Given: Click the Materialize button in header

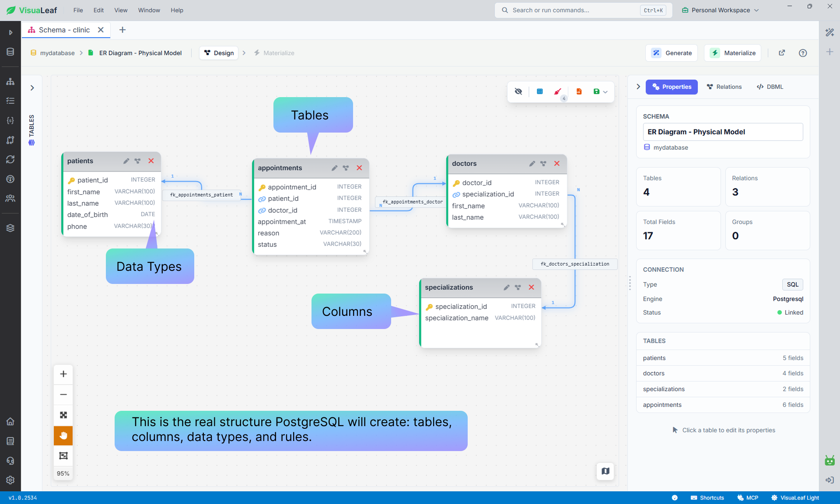Looking at the screenshot, I should click(x=733, y=53).
